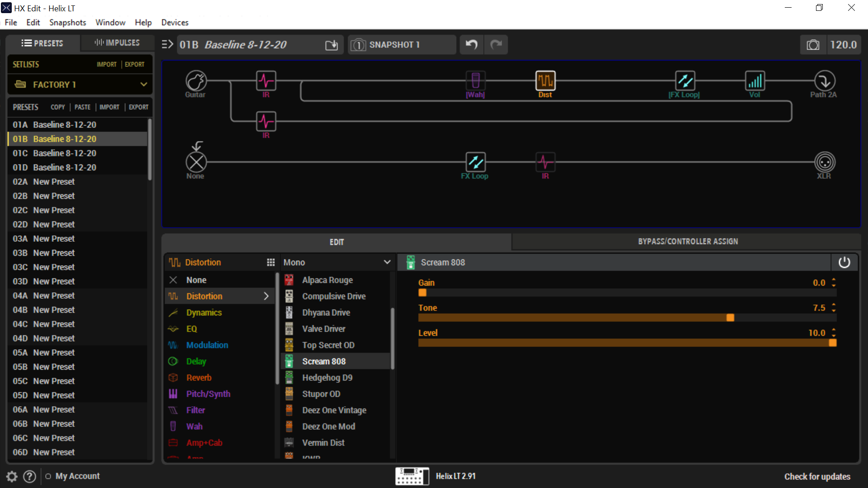Click the save preset icon
The height and width of the screenshot is (488, 868).
coord(331,45)
